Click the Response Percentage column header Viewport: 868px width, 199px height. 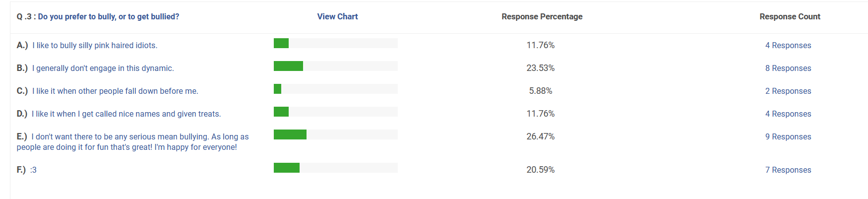coord(542,16)
